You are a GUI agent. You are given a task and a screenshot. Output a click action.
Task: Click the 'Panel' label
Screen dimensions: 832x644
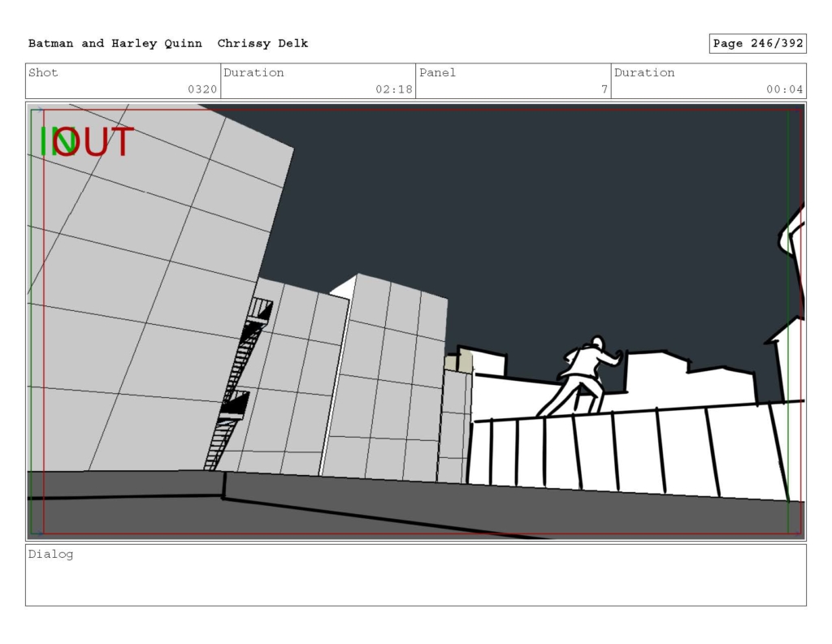437,72
